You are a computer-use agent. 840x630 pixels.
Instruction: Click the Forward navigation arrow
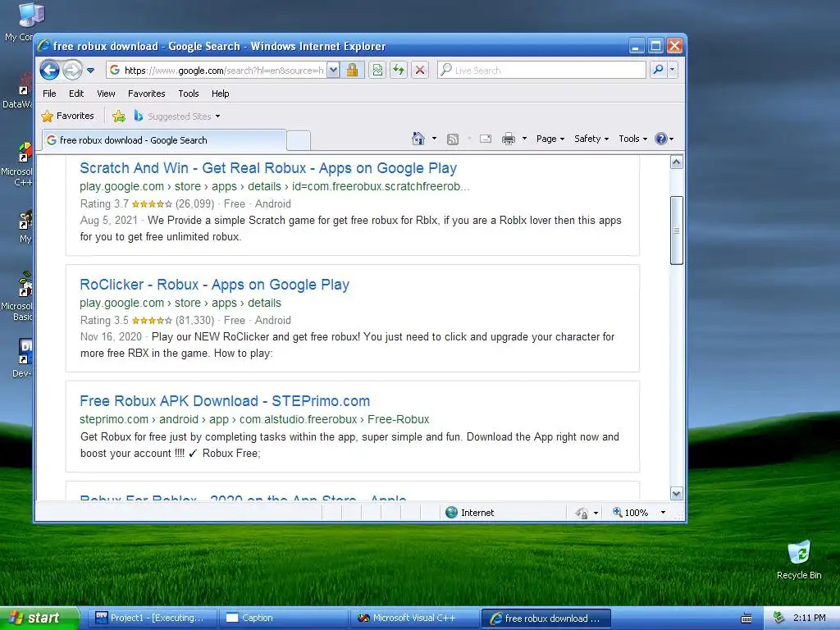tap(72, 70)
